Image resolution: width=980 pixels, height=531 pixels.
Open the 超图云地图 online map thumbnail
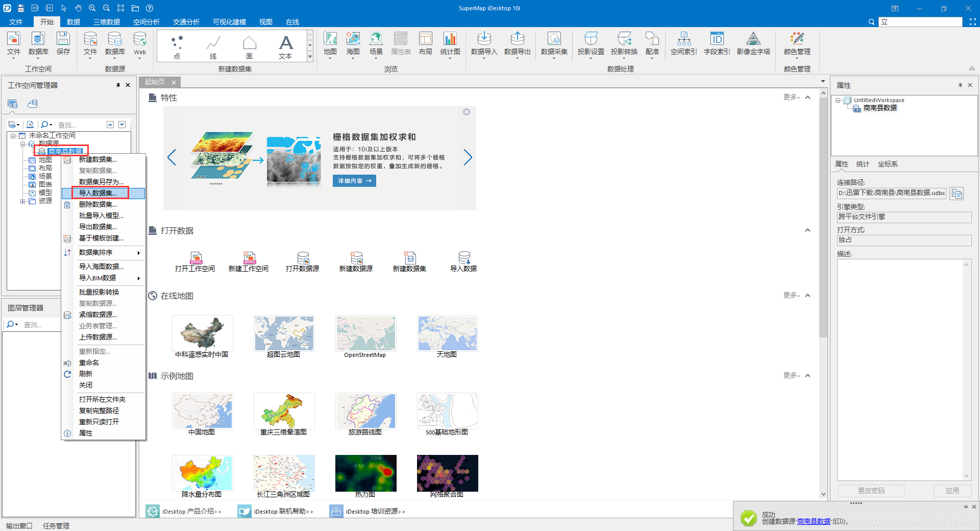click(x=284, y=333)
